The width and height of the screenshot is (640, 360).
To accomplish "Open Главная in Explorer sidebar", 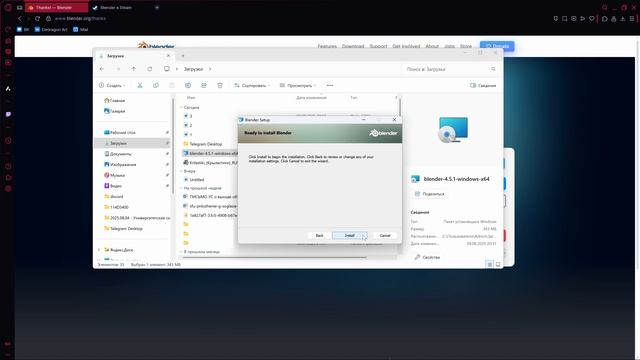I will 115,100.
